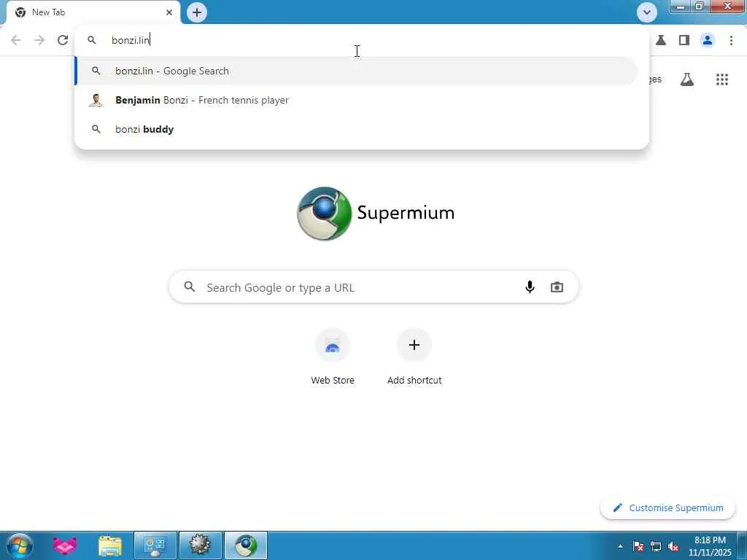
Task: Click the browser back arrow
Action: pyautogui.click(x=16, y=40)
